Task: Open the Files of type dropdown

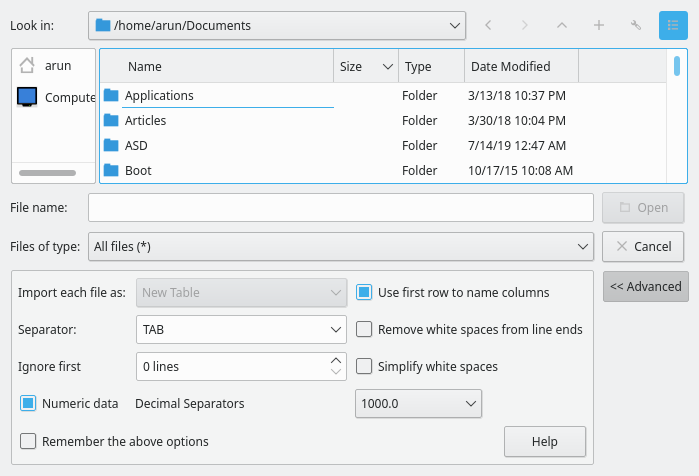Action: [x=341, y=246]
